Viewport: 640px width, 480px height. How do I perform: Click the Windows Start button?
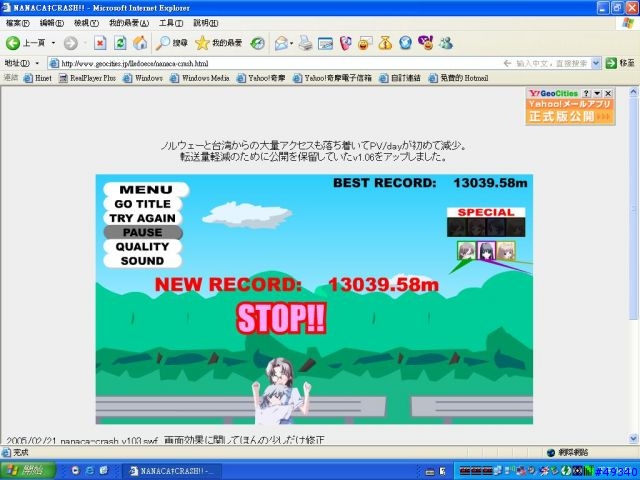coord(28,471)
